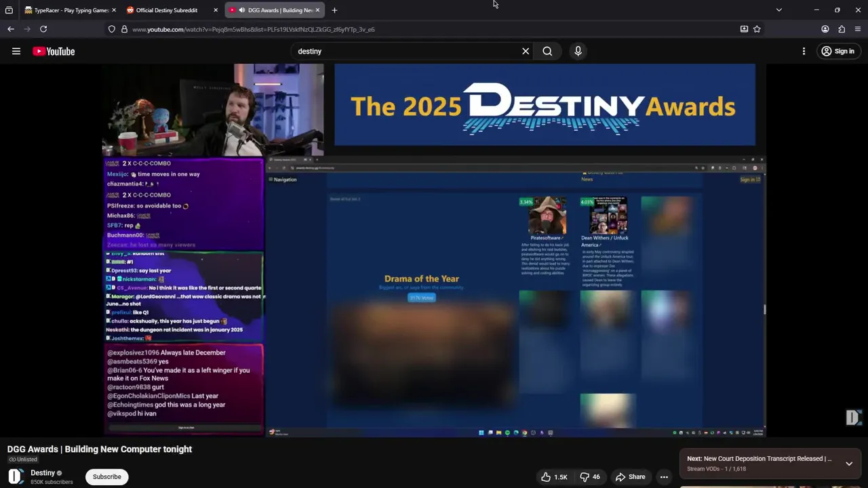Expand the list all tabs dropdown

778,10
